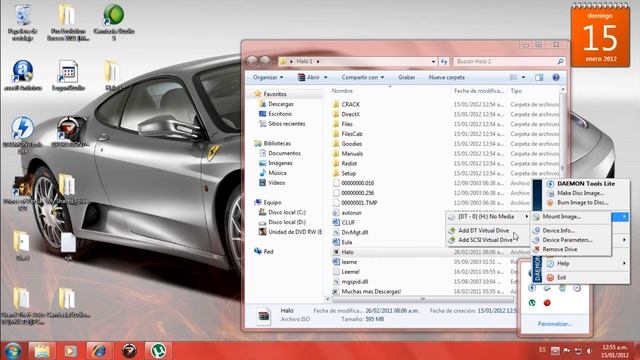Open the Organizar dropdown menu
The width and height of the screenshot is (640, 360).
click(268, 77)
